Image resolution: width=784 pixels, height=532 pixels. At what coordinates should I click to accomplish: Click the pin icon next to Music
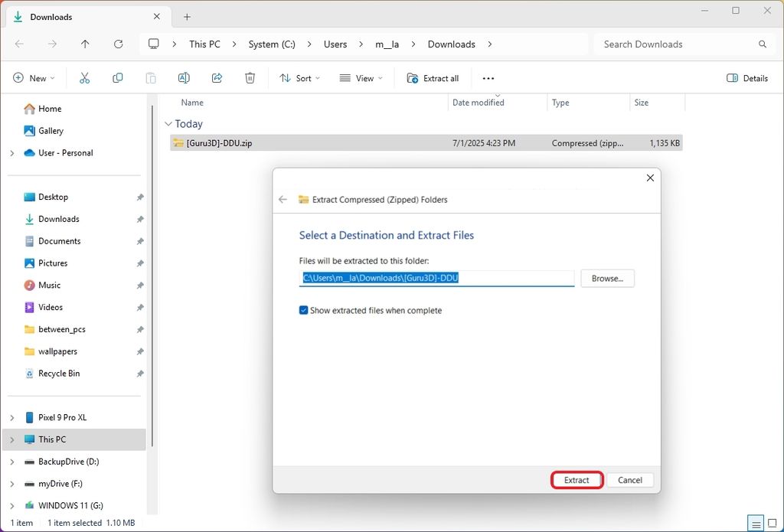pyautogui.click(x=141, y=285)
